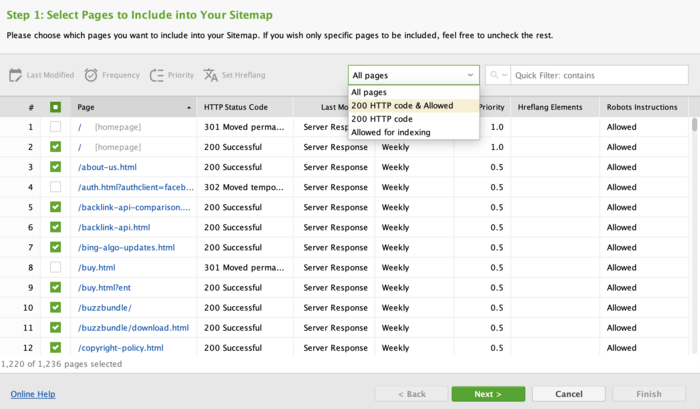Click '302 Moved tempo...' status cell

(x=244, y=187)
